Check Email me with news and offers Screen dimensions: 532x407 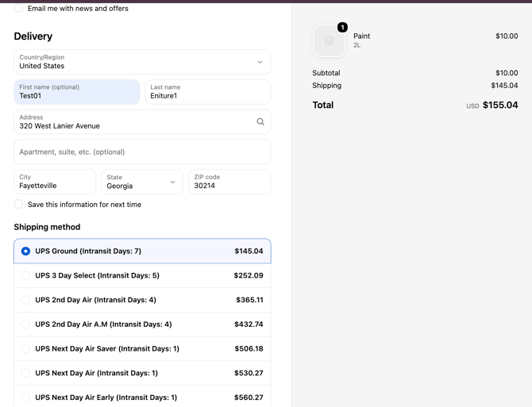[19, 8]
